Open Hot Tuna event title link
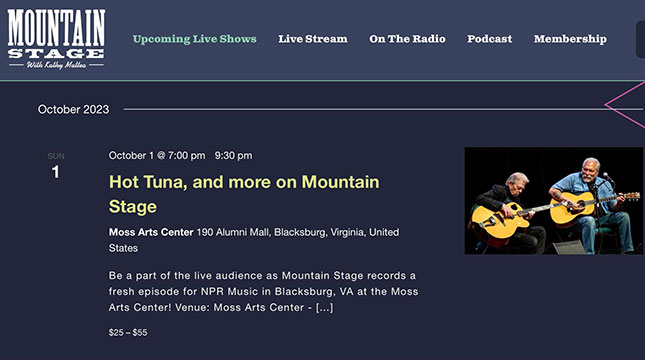Screen dimensions: 645x360 point(244,194)
